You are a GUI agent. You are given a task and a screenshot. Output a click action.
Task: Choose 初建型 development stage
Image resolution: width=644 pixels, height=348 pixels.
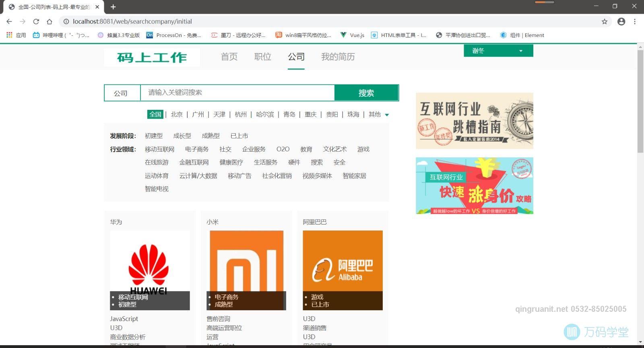point(154,136)
